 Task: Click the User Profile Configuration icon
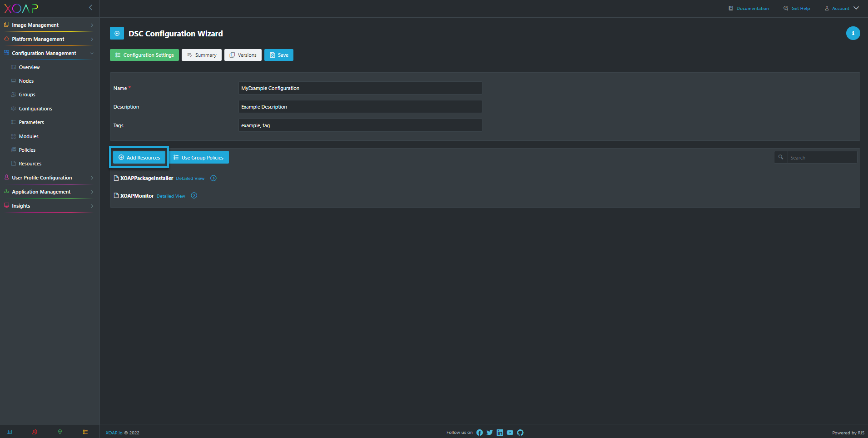tap(6, 177)
